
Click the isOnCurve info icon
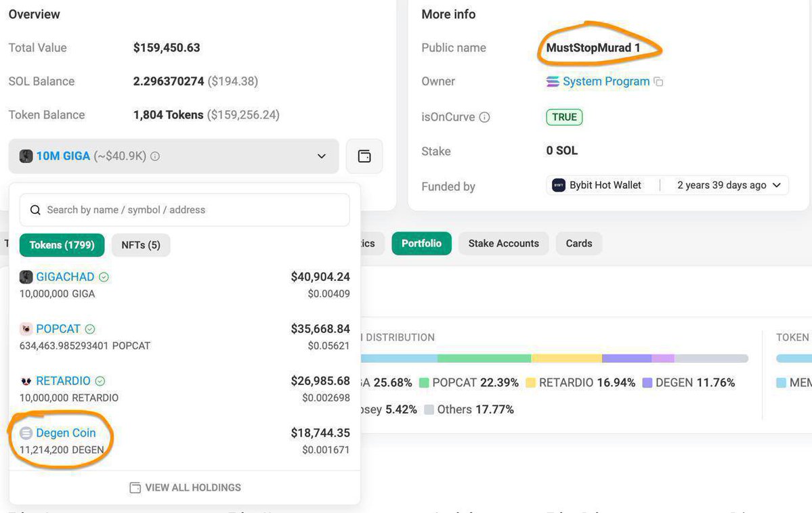coord(484,117)
